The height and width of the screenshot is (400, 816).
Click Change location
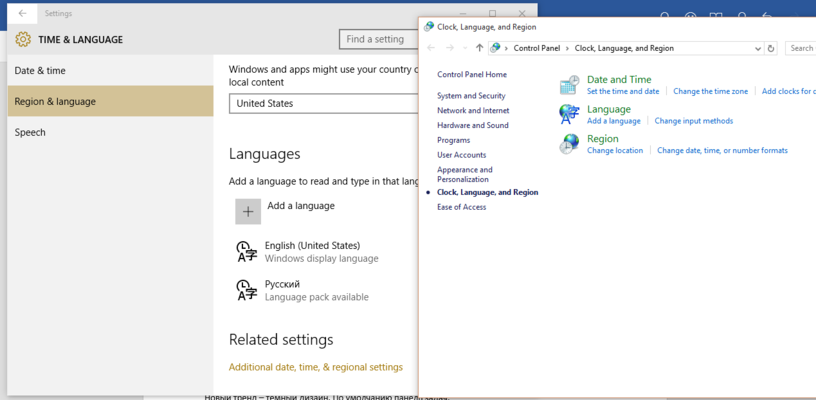615,150
